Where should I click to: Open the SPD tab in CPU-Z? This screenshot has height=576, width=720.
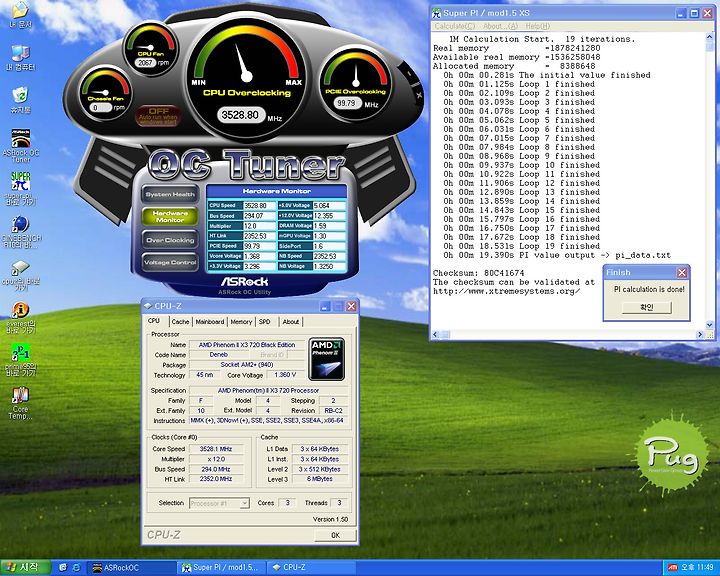265,322
